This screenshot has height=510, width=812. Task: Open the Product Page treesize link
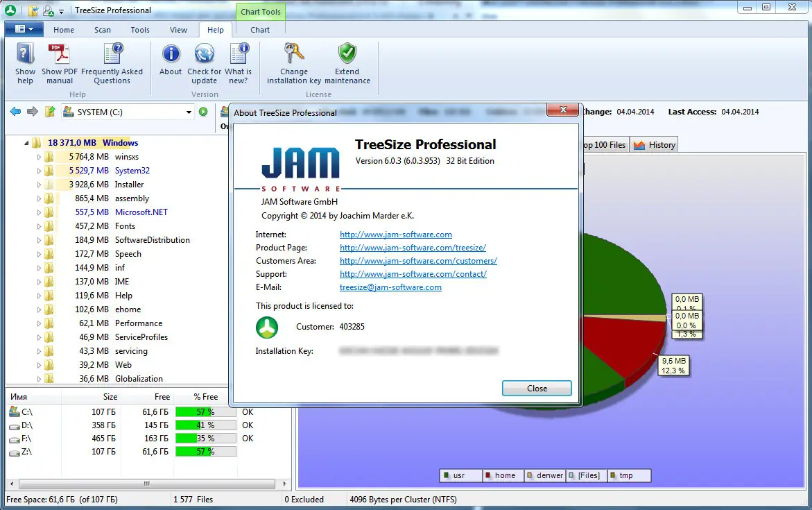click(413, 248)
